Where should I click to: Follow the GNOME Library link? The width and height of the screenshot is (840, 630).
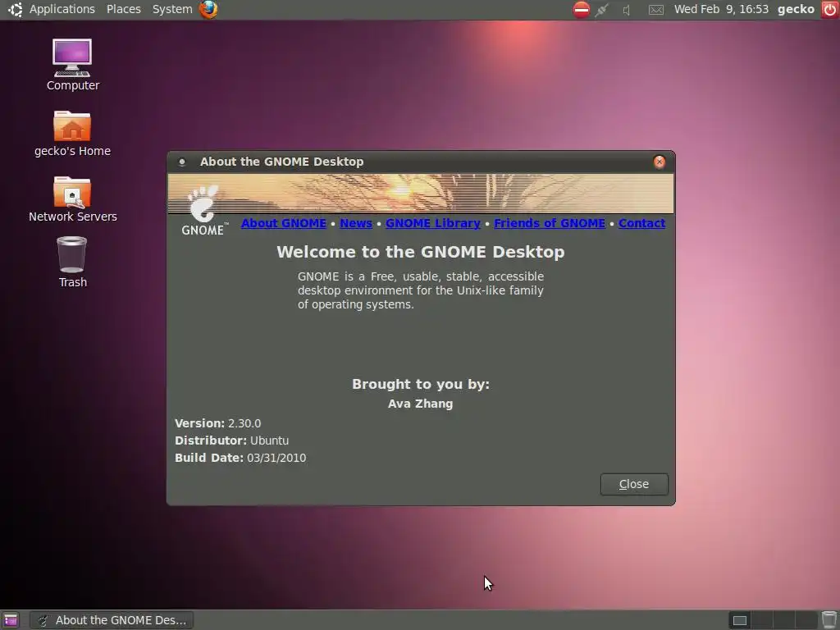[433, 223]
